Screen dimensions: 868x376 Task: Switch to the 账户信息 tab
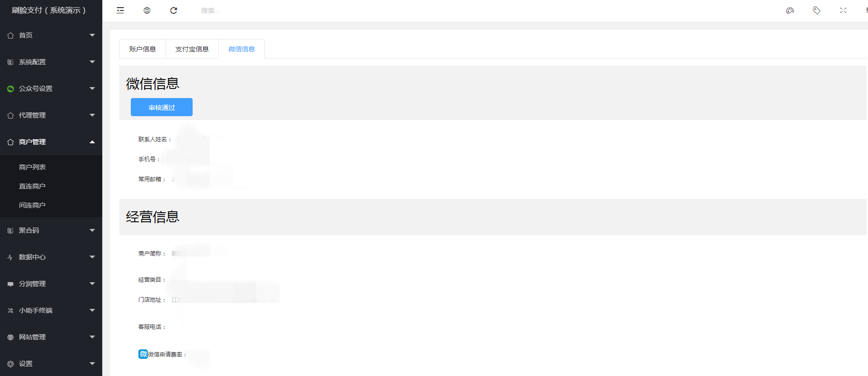point(143,49)
